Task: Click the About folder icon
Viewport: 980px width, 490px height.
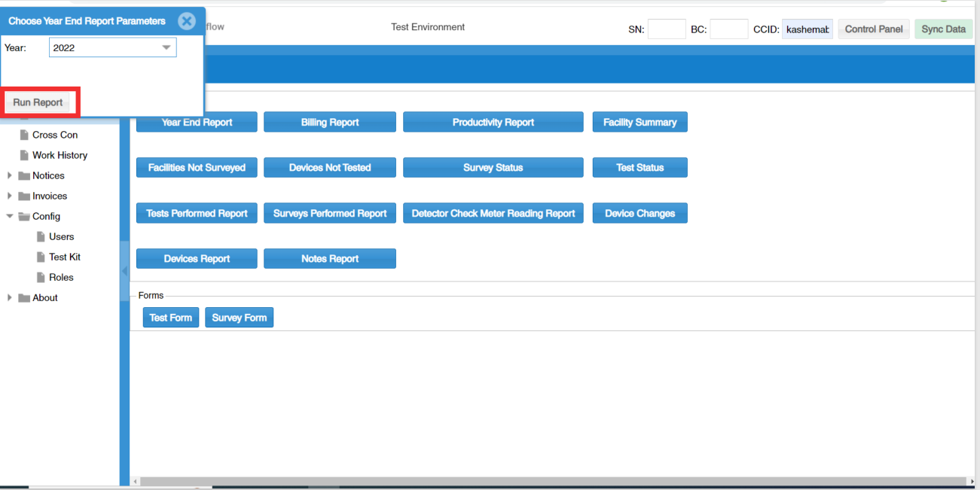Action: pos(24,297)
